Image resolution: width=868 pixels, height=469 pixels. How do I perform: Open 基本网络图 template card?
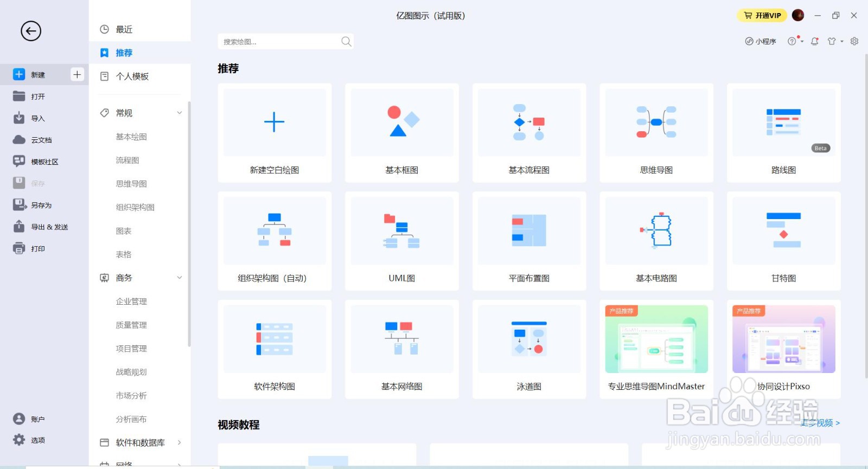click(x=402, y=349)
